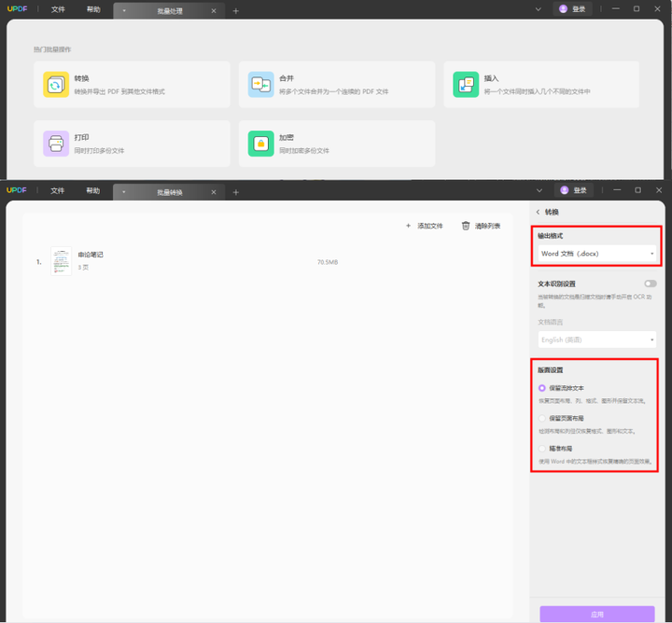Close the 批量处理 tab
Viewport: 672px width, 623px height.
pos(214,10)
